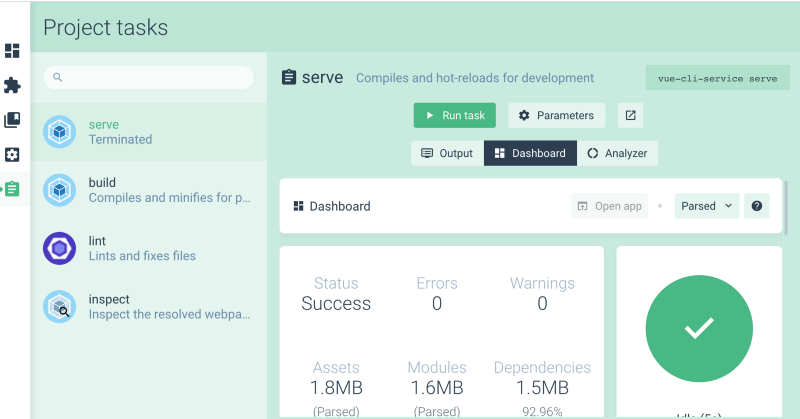Image resolution: width=800 pixels, height=419 pixels.
Task: Click the Dashboard card heading icon
Action: click(x=298, y=206)
